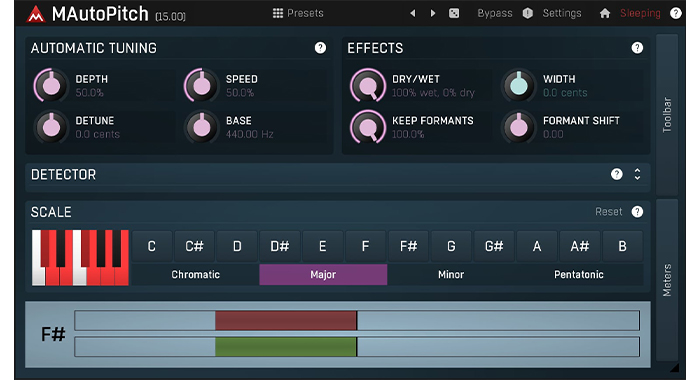Select the Chromatic scale
Viewport: 700px width, 380px height.
196,275
